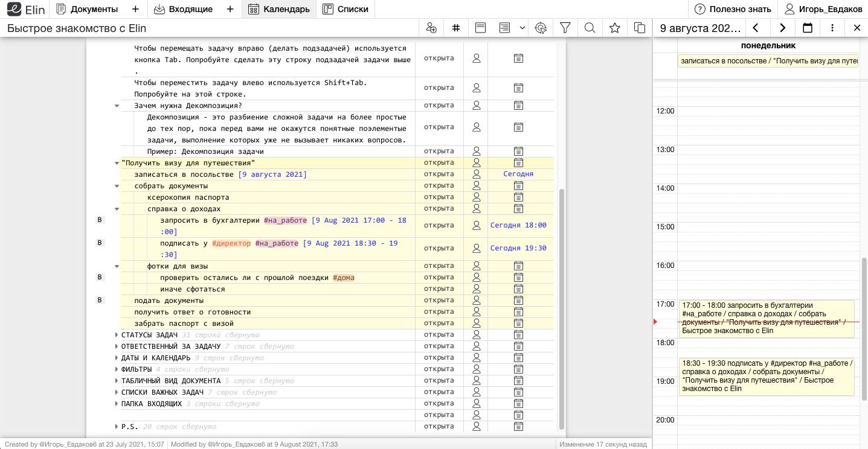Switch to the Входящие tab
The height and width of the screenshot is (449, 868).
click(x=183, y=9)
